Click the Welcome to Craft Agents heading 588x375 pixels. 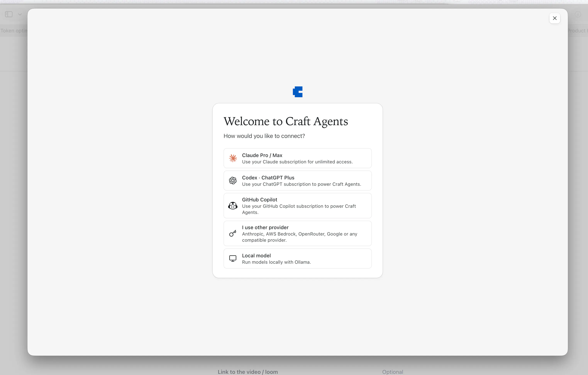click(286, 122)
